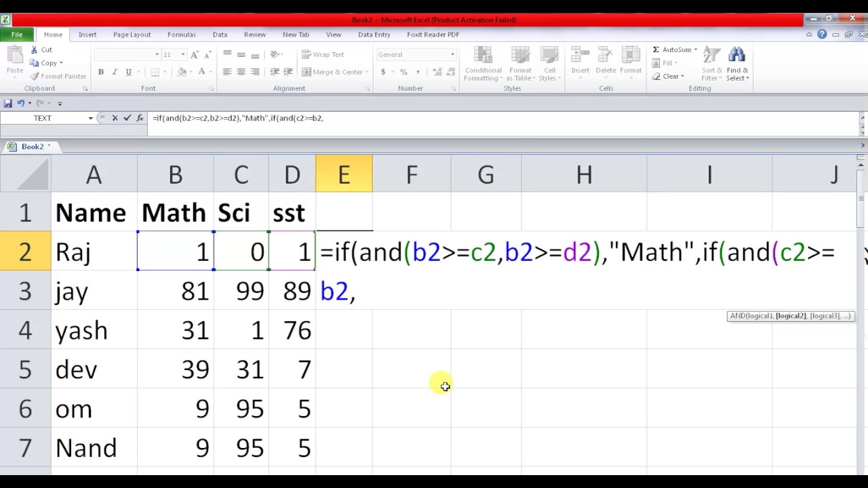The width and height of the screenshot is (868, 488).
Task: Click the Increase Indent icon
Action: pyautogui.click(x=288, y=72)
